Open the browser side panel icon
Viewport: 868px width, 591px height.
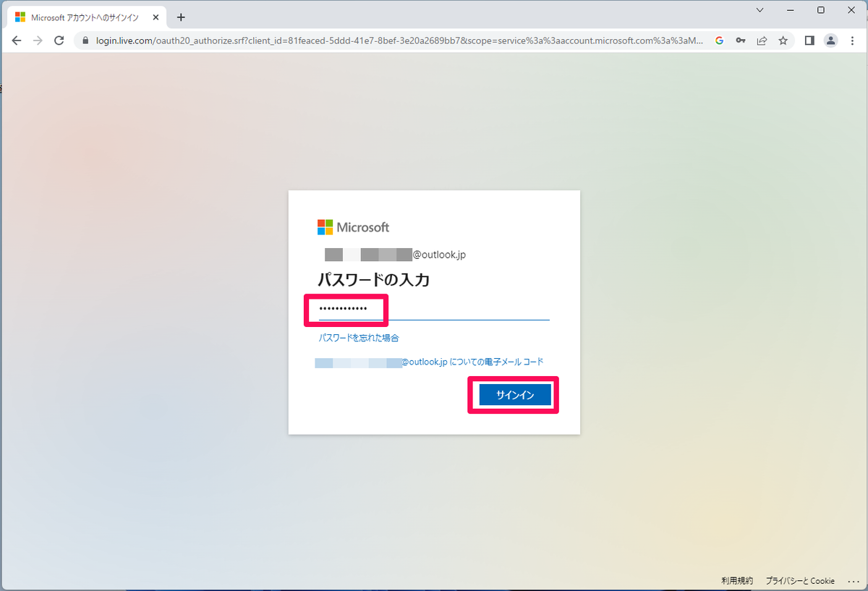pos(809,41)
